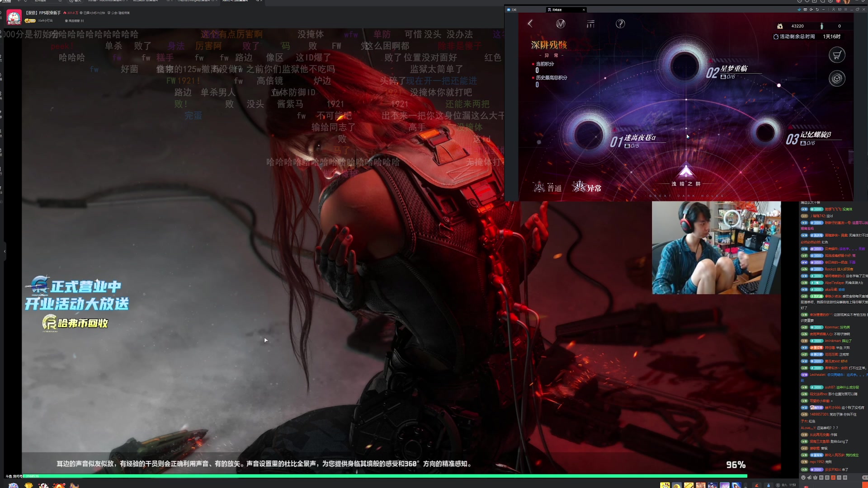
Task: Expand the left sidebar collapse arrow
Action: point(5,251)
